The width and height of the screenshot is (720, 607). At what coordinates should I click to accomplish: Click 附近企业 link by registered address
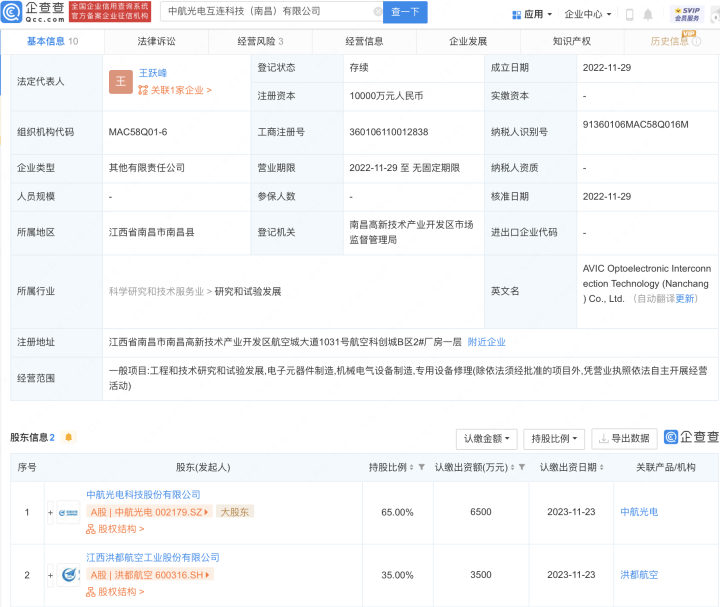click(x=486, y=342)
